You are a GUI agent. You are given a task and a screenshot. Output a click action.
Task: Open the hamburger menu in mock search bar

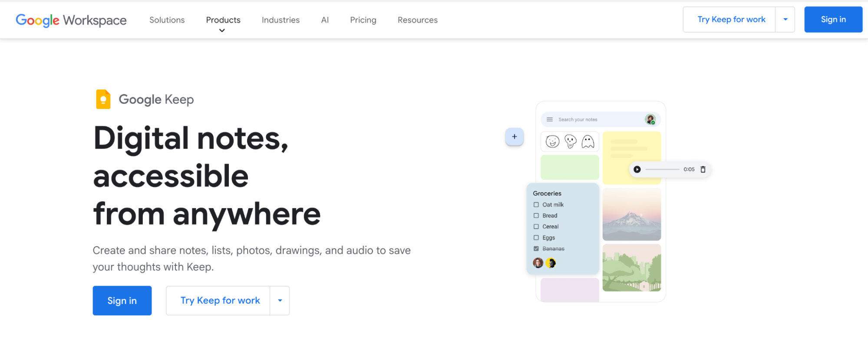[550, 119]
